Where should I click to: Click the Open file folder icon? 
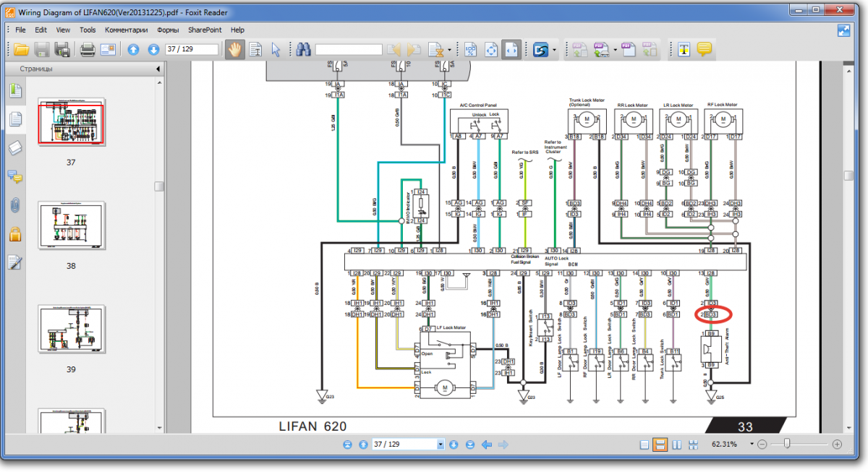[21, 50]
